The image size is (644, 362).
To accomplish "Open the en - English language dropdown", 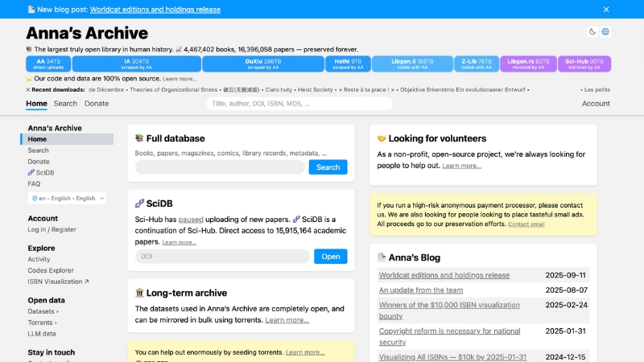I will (x=67, y=198).
